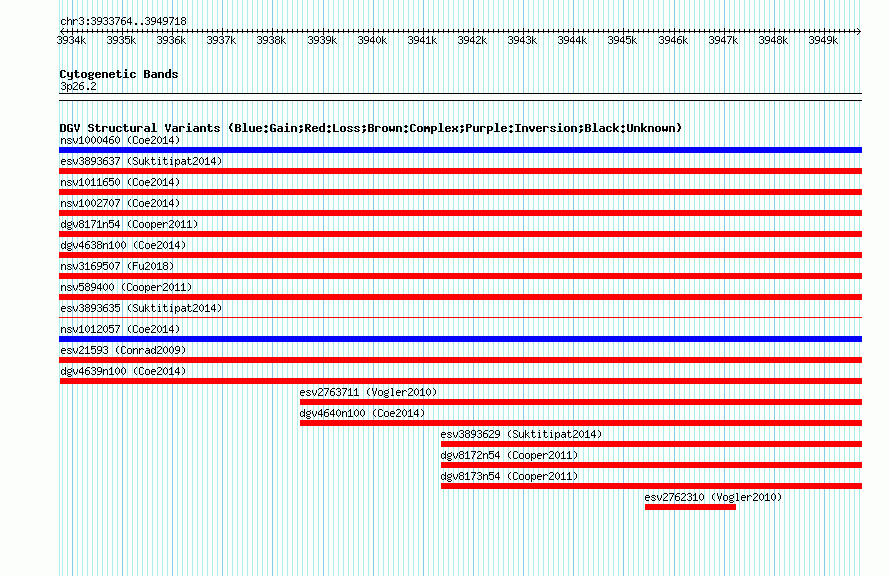The height and width of the screenshot is (576, 890).
Task: Select the nsv1002707 (Coe2014) label
Action: [x=120, y=203]
